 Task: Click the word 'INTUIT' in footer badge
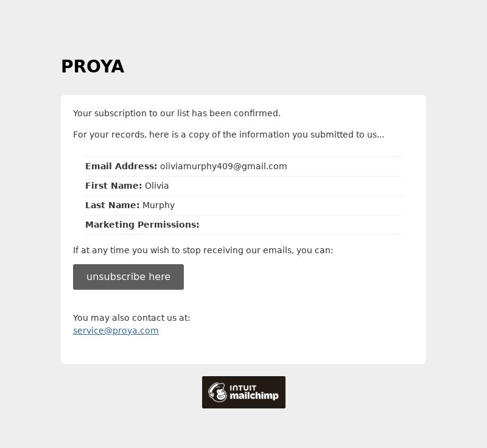(243, 388)
